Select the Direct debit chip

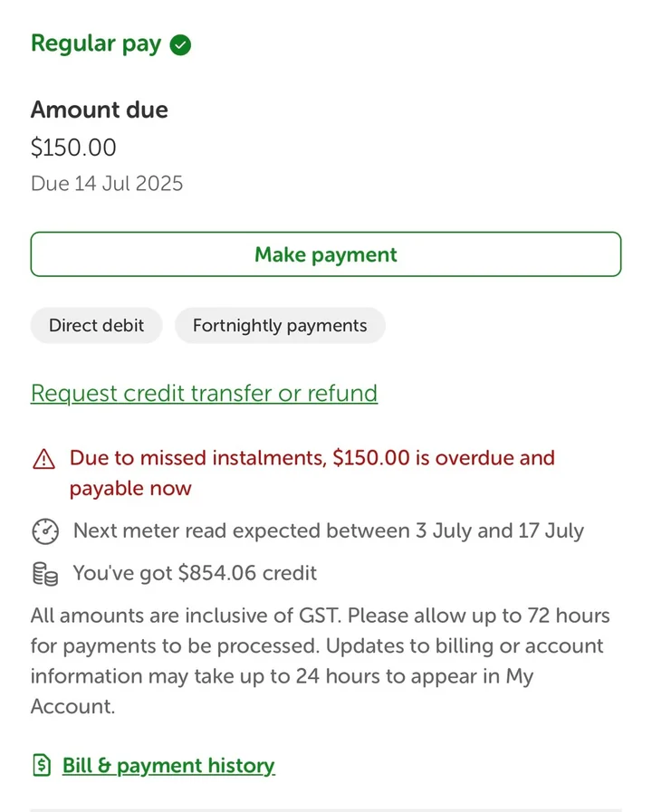pyautogui.click(x=96, y=326)
